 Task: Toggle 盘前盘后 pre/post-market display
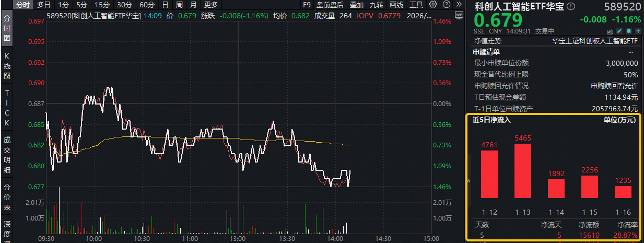[330, 5]
